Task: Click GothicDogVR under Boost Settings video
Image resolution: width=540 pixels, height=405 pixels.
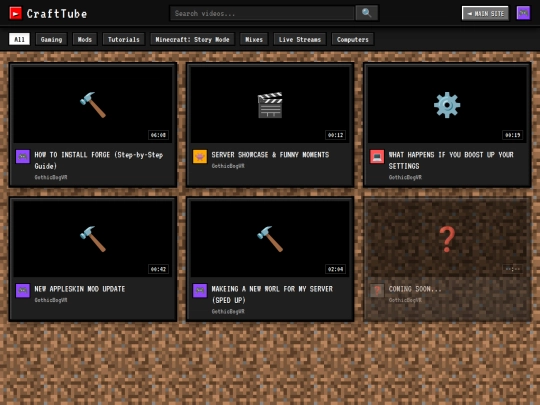Action: pos(405,177)
